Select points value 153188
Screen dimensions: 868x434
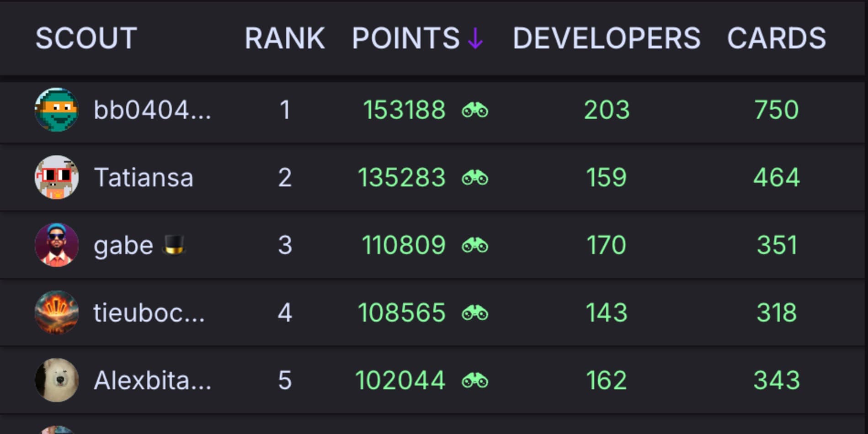(x=404, y=110)
